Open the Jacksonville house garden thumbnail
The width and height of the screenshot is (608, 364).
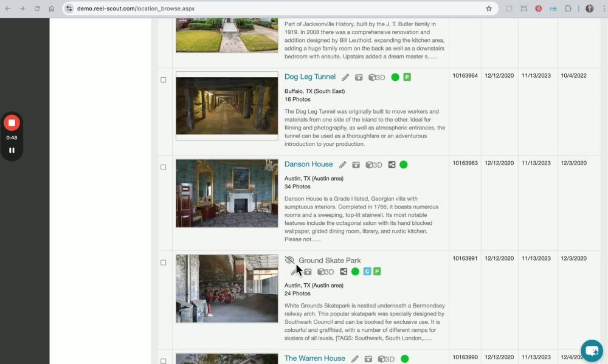[227, 35]
